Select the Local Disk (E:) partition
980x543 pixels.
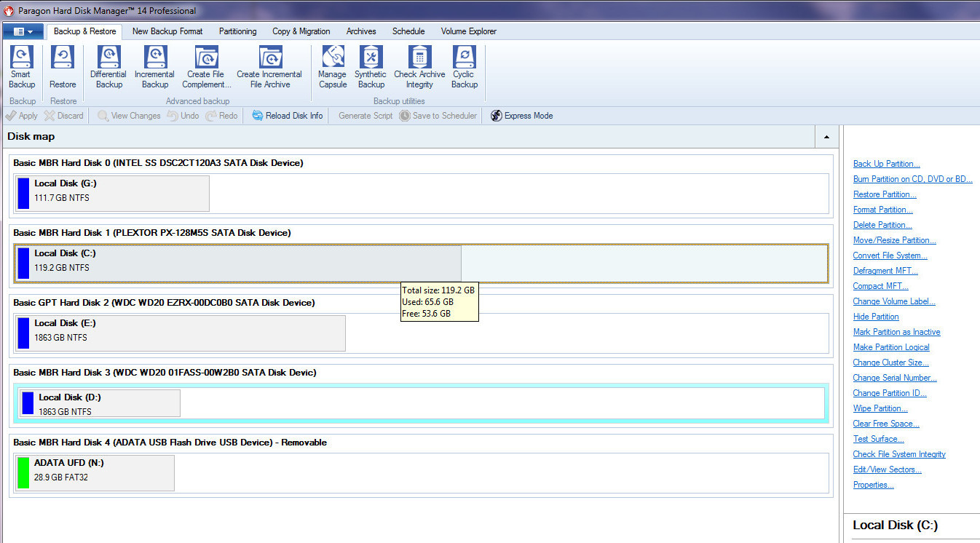tap(180, 333)
